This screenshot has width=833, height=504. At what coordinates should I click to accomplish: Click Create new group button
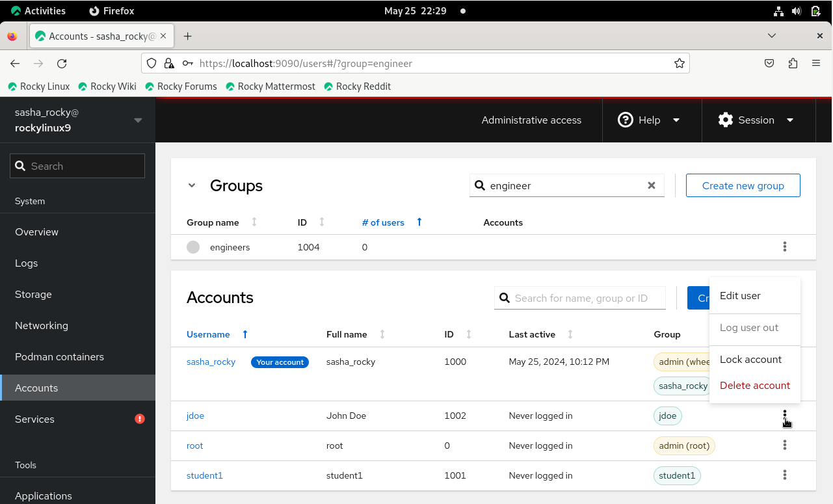(743, 185)
